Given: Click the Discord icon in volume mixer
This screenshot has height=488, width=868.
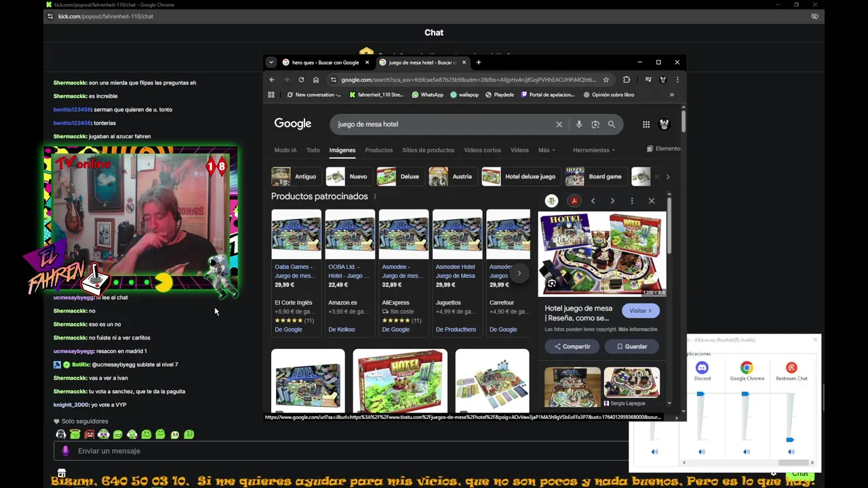Looking at the screenshot, I should [x=702, y=367].
